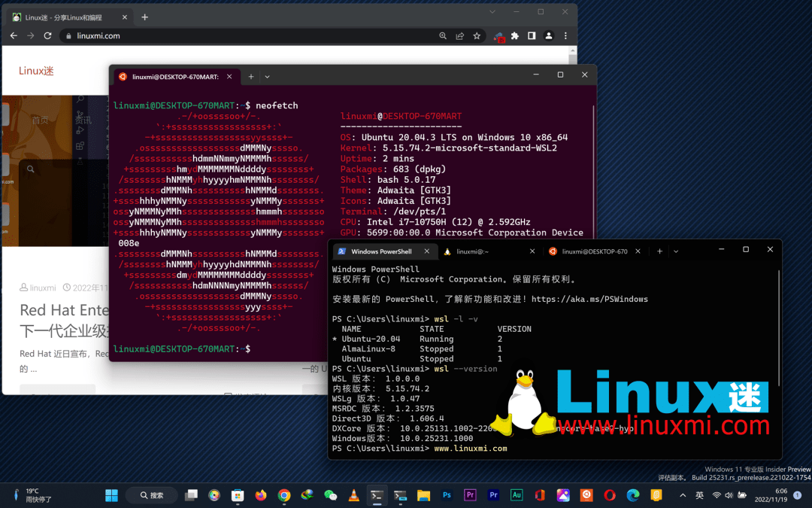Open a new Chrome tab
Image resolution: width=812 pixels, height=508 pixels.
click(144, 17)
